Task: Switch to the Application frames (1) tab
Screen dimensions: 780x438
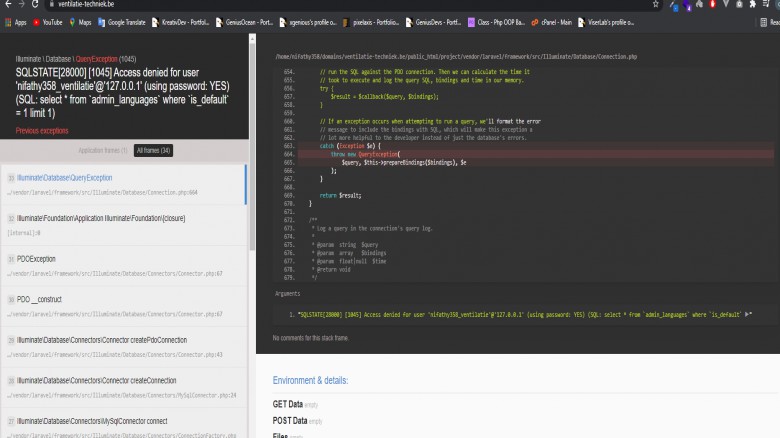Action: click(x=104, y=150)
